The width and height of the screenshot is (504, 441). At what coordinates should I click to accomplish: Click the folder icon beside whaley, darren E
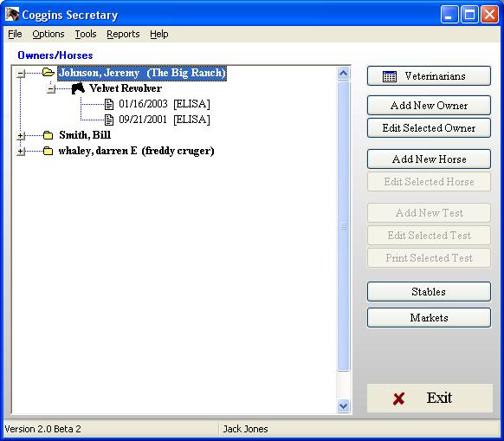(48, 151)
